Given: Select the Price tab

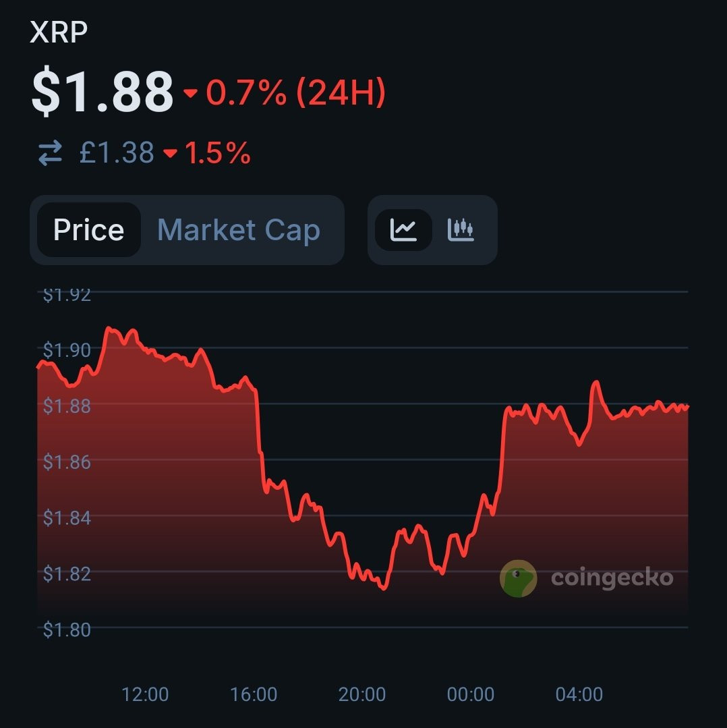Looking at the screenshot, I should [x=88, y=230].
